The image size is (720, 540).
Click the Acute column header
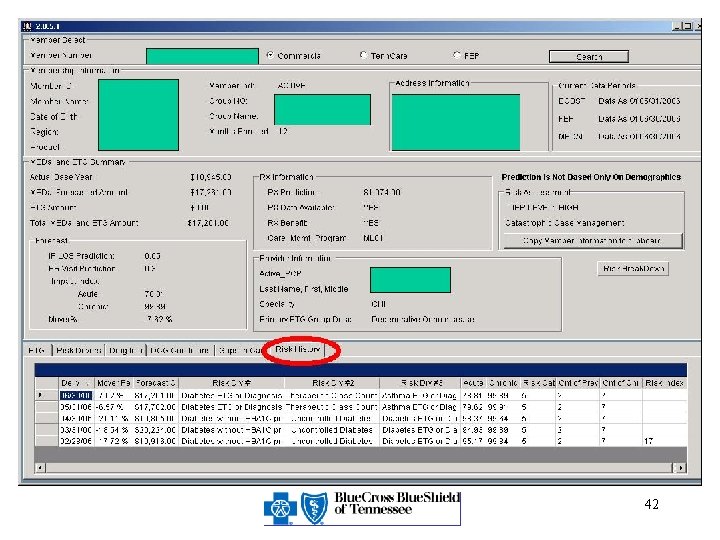[473, 383]
